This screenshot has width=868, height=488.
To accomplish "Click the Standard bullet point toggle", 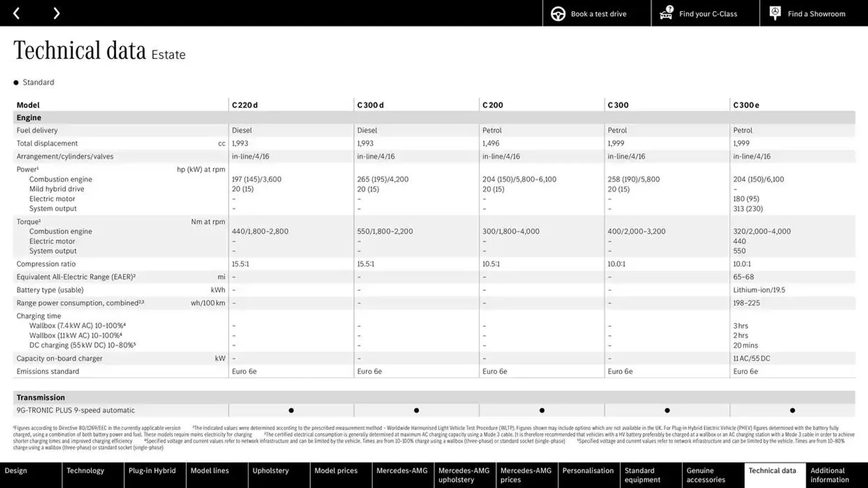I will [15, 82].
